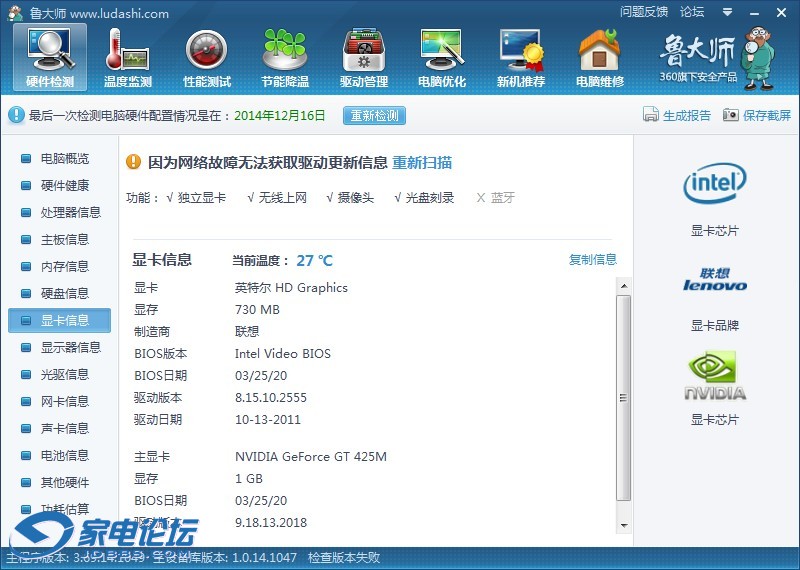This screenshot has width=800, height=570.
Task: Click the 无线上网 feature label
Action: click(x=283, y=198)
